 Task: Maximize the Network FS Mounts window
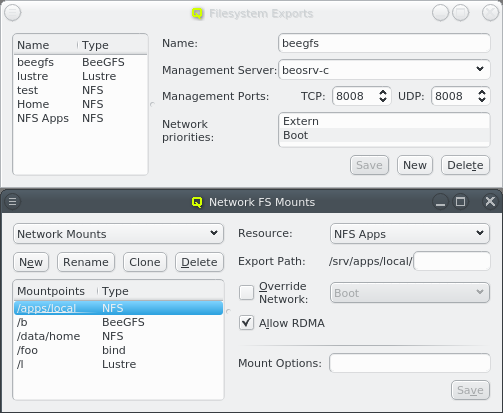point(461,201)
